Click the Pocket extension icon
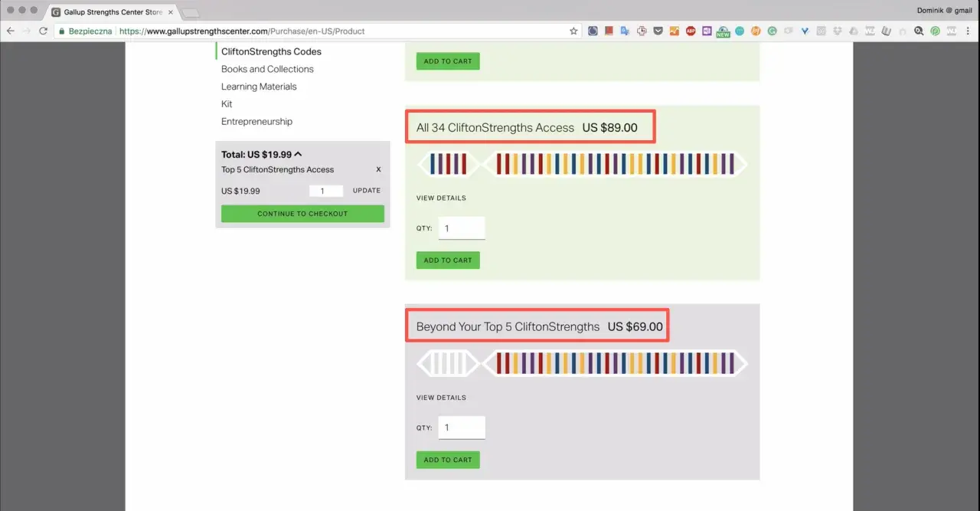The height and width of the screenshot is (511, 980). coord(658,31)
